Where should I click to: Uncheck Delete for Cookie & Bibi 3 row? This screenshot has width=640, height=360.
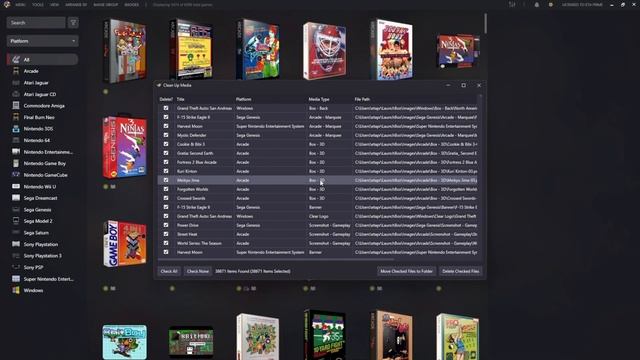click(x=166, y=144)
